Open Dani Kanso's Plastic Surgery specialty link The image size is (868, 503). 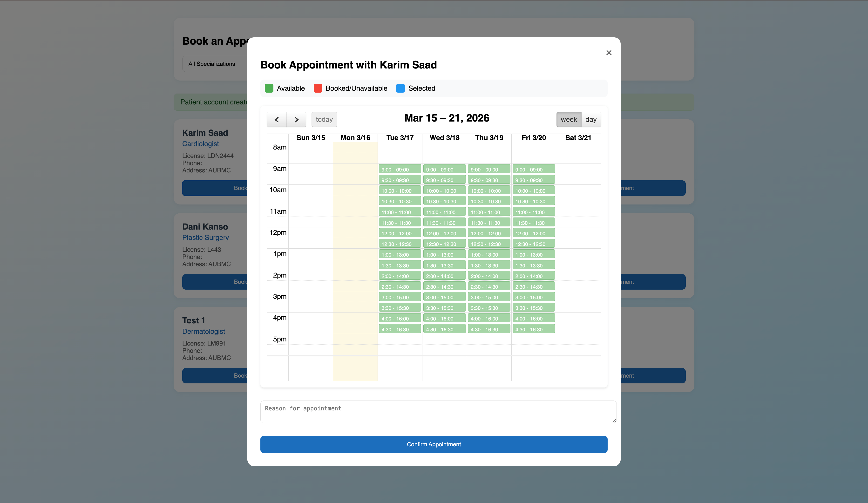click(205, 238)
